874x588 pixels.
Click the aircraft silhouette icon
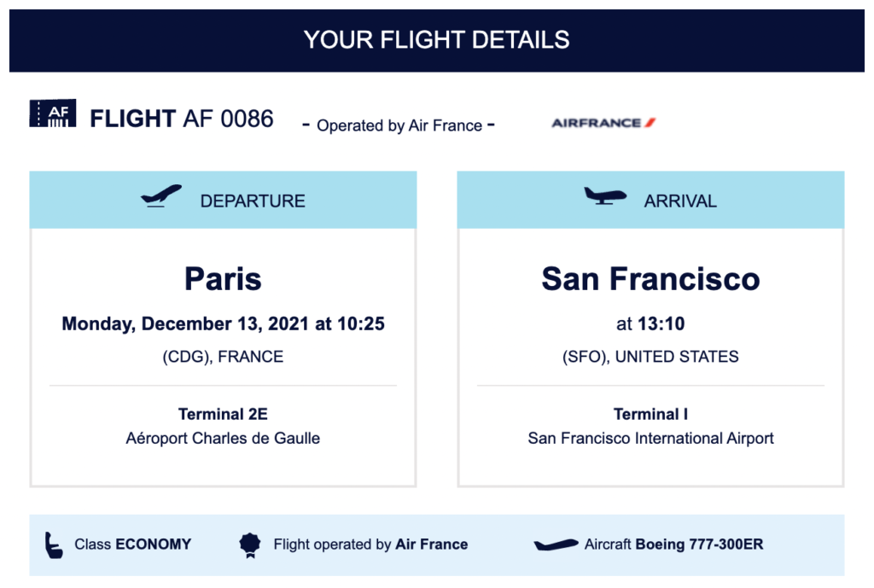tap(556, 544)
